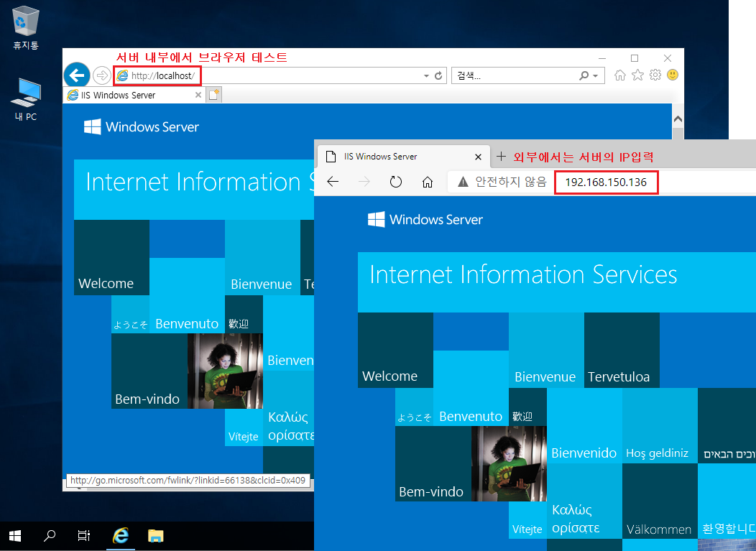Image resolution: width=756 pixels, height=551 pixels.
Task: Click the Welcome tile in Internet Explorer page
Action: [111, 257]
